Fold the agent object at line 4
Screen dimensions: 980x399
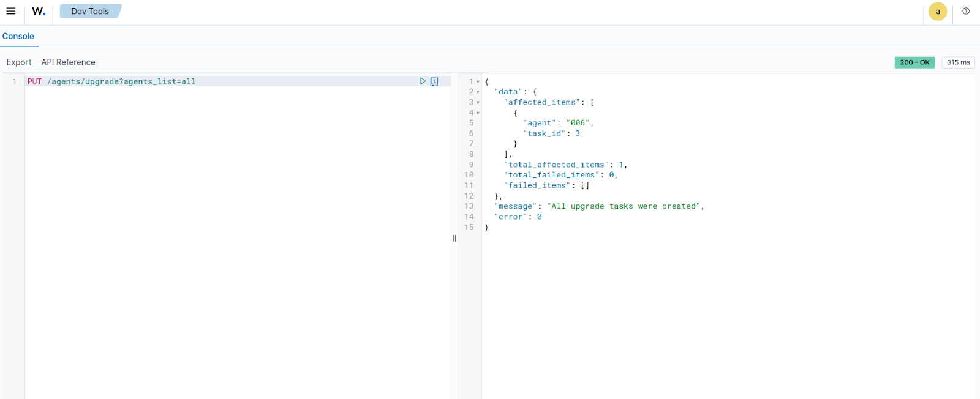[478, 113]
